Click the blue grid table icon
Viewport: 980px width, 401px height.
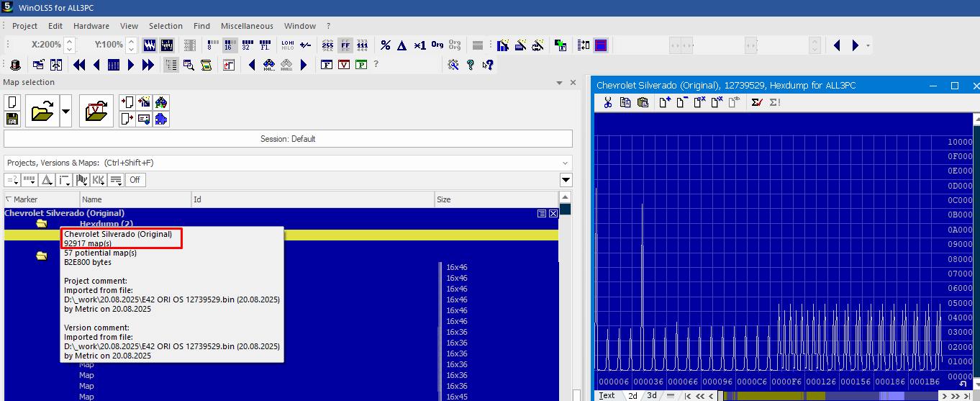[114, 65]
